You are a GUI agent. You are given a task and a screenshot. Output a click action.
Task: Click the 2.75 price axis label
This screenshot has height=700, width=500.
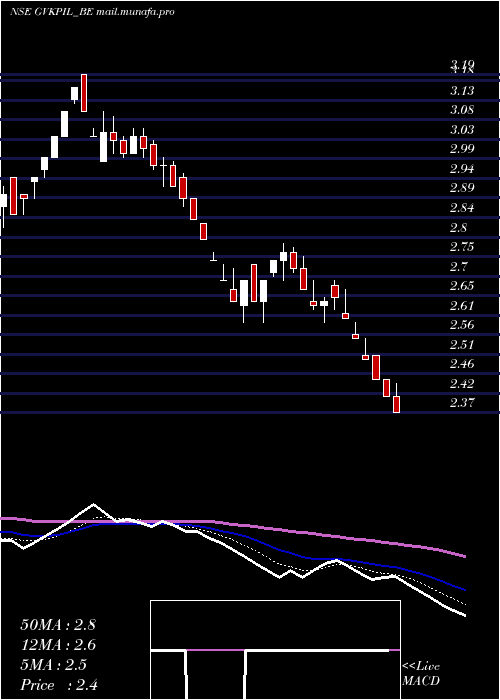462,246
